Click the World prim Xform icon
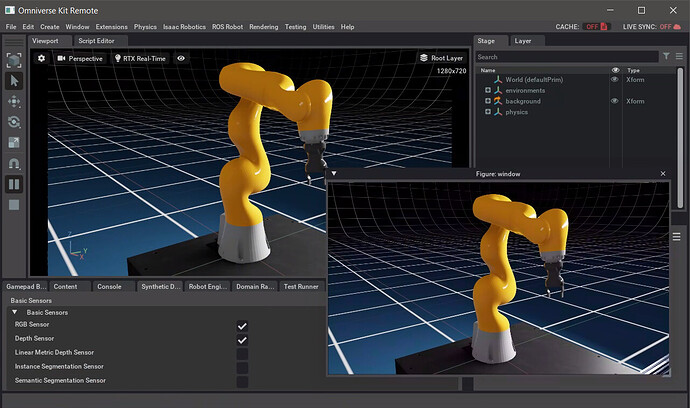The height and width of the screenshot is (408, 690). click(498, 80)
